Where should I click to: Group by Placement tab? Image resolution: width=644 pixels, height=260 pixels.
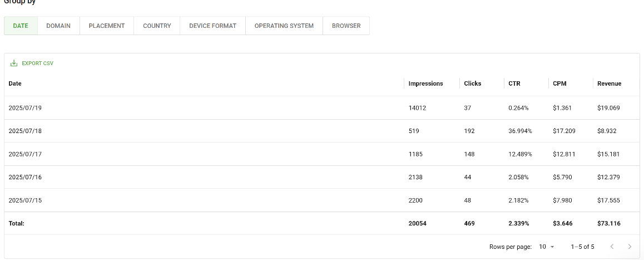107,26
